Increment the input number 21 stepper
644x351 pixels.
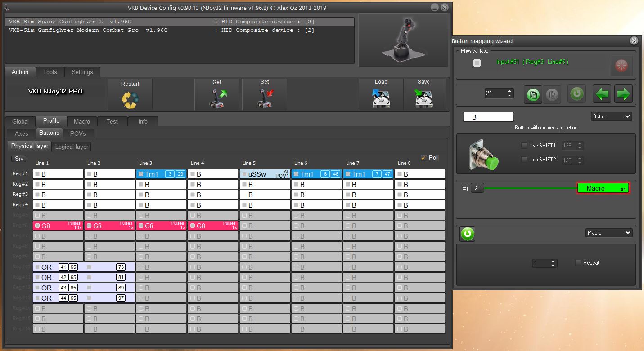509,91
